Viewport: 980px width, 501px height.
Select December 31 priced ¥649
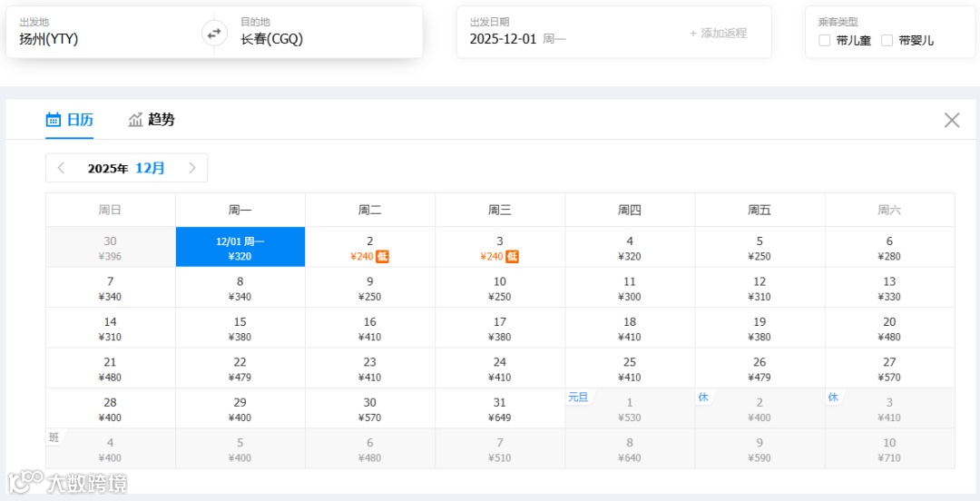point(500,409)
